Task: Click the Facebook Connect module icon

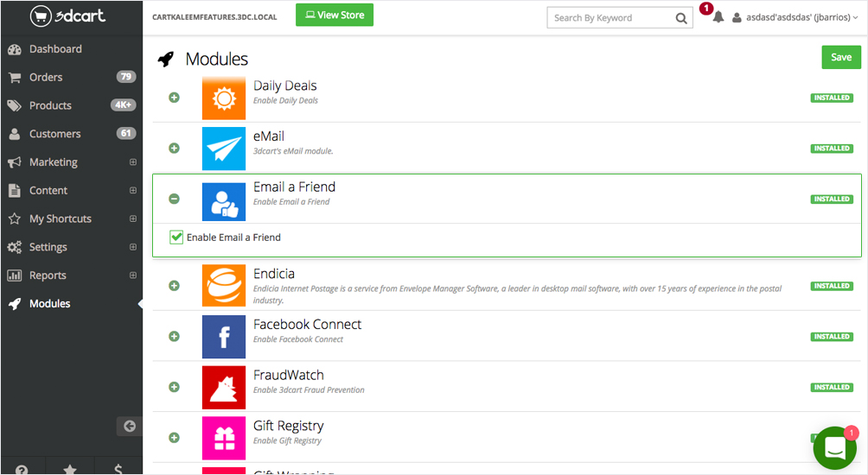Action: tap(224, 337)
